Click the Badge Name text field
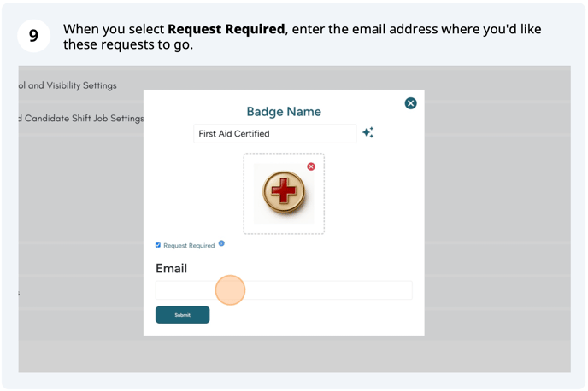Screen dimensions: 588x391 point(274,133)
